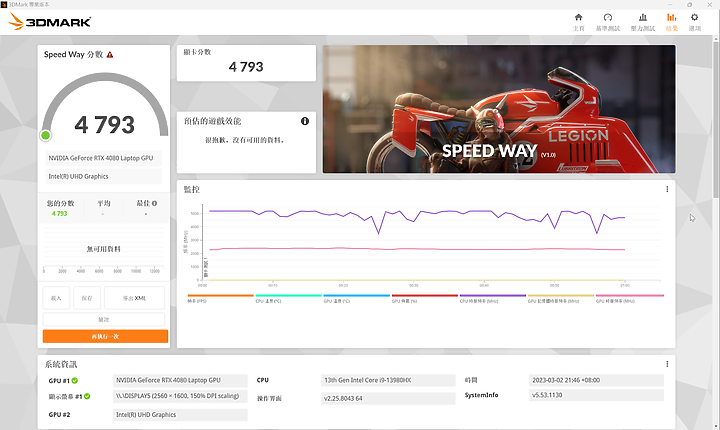Click the 2023-03-02 21:46 time field

coord(596,380)
